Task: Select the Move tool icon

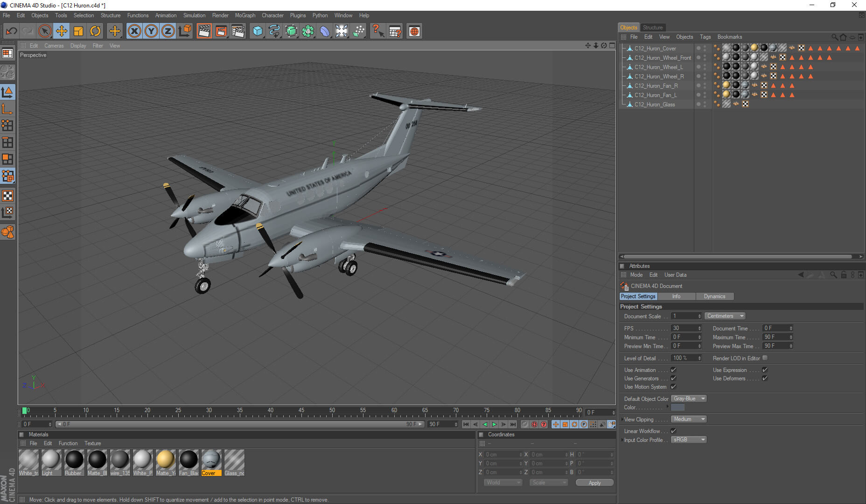Action: pos(61,31)
